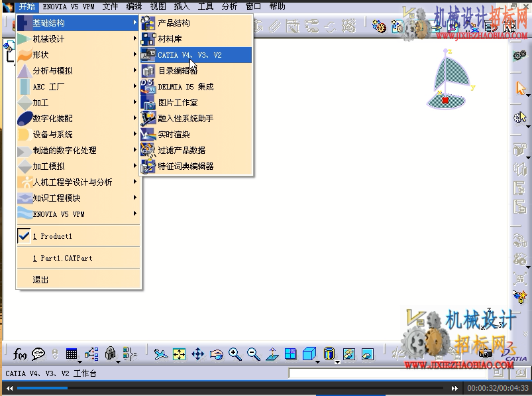Open ENOVIA V5 VPM menu bar item
532x396 pixels.
click(68, 7)
